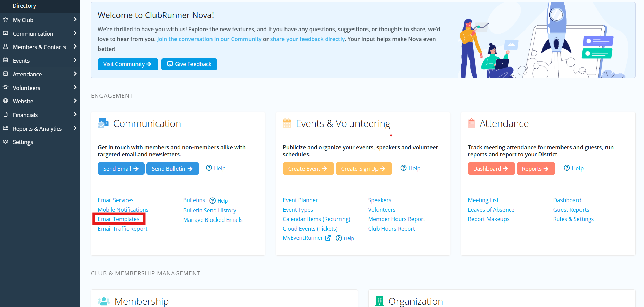Image resolution: width=644 pixels, height=307 pixels.
Task: Click the Give Feedback comment icon
Action: pyautogui.click(x=170, y=64)
